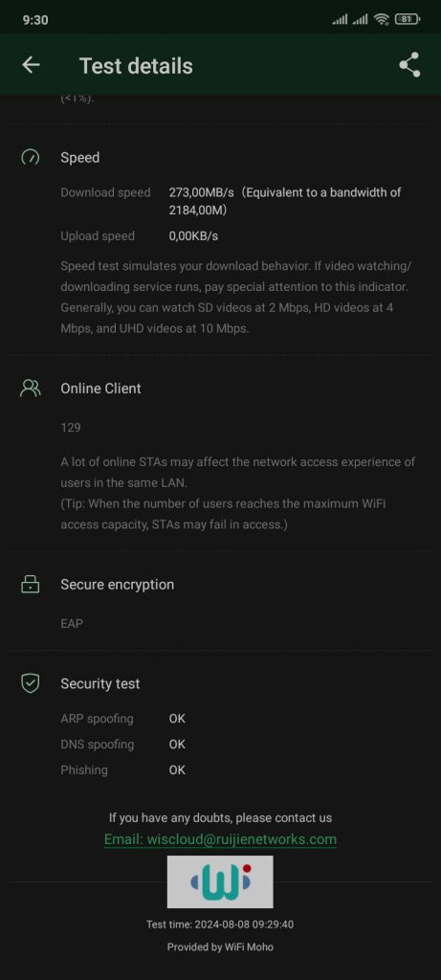Tap the DNS spoofing OK result
The height and width of the screenshot is (980, 441).
click(177, 745)
